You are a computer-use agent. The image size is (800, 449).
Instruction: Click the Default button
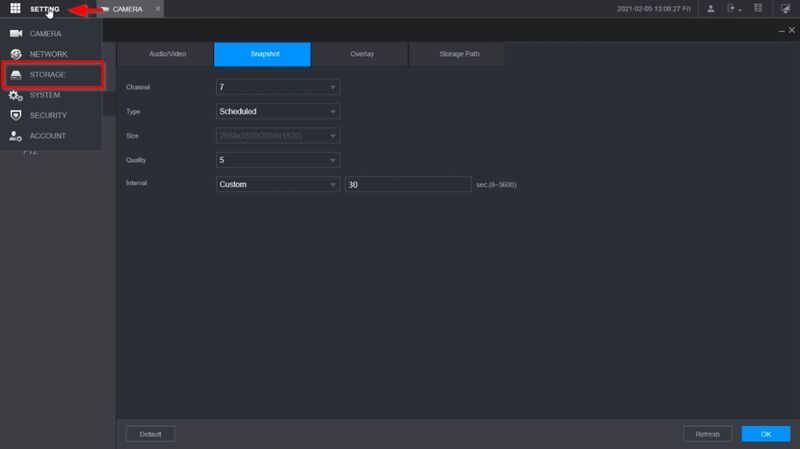pos(151,434)
